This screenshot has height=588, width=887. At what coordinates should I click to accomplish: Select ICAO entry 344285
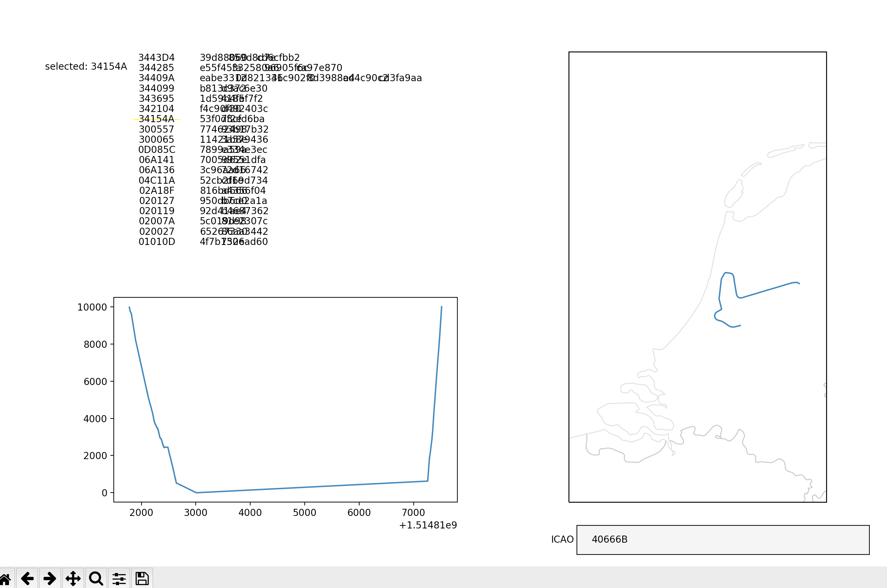(x=156, y=68)
